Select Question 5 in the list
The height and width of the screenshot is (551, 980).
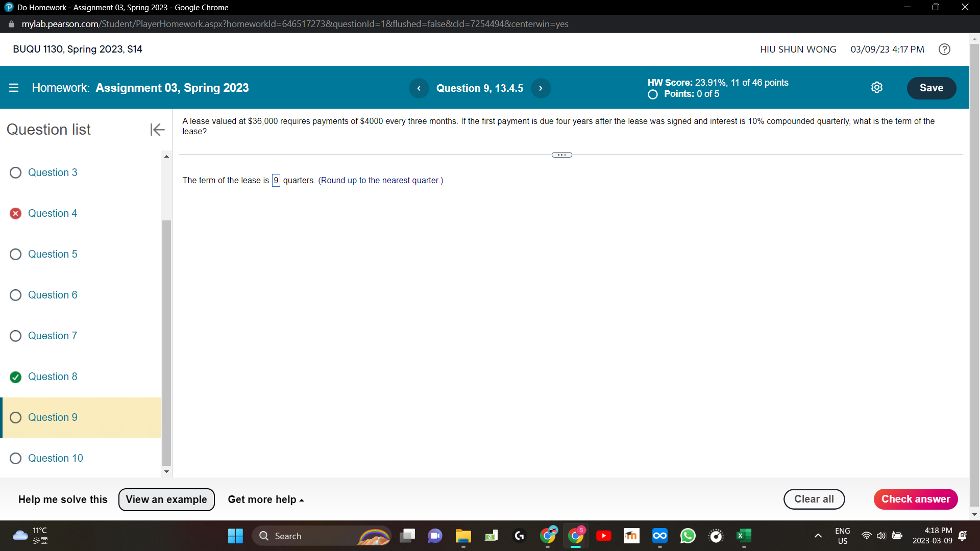pos(53,254)
